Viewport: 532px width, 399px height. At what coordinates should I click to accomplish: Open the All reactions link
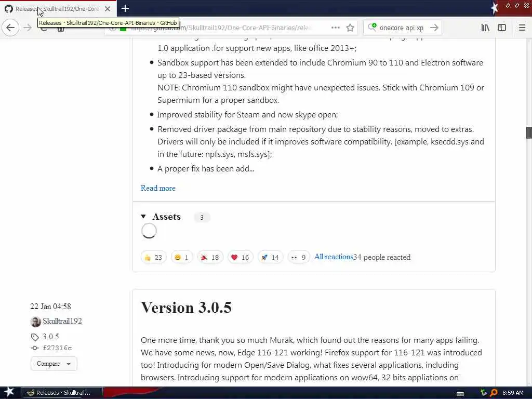click(334, 257)
